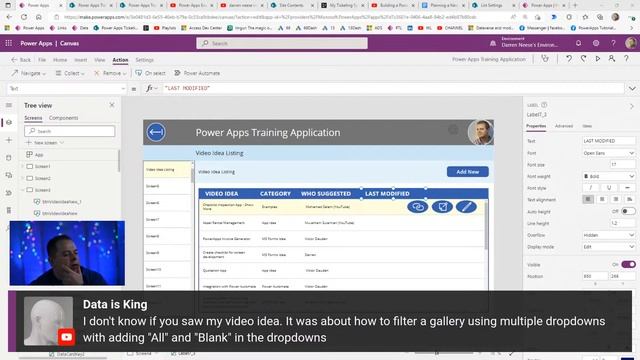
Task: Expand Screen1 in Tree view
Action: 23,167
